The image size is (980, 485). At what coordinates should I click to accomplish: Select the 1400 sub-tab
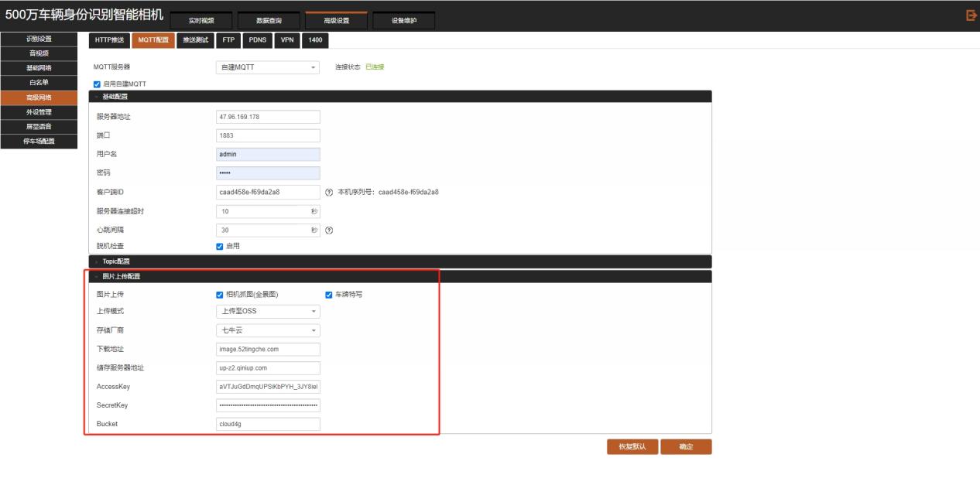click(315, 41)
